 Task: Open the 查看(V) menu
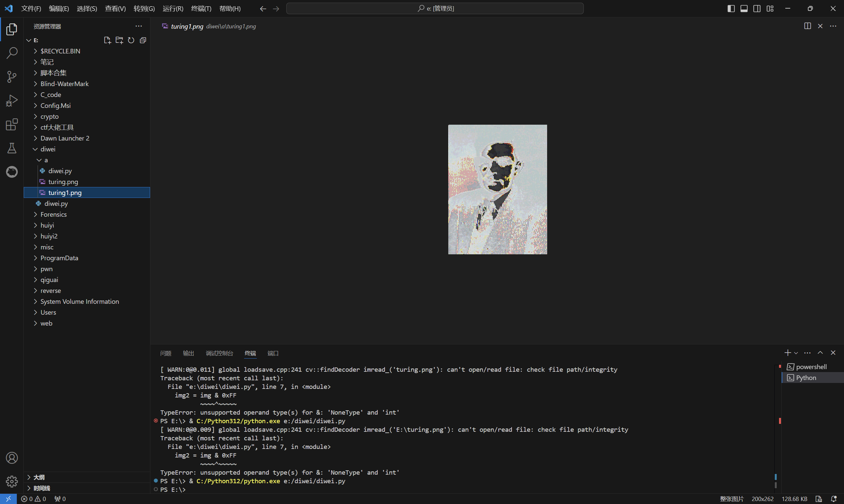point(115,9)
